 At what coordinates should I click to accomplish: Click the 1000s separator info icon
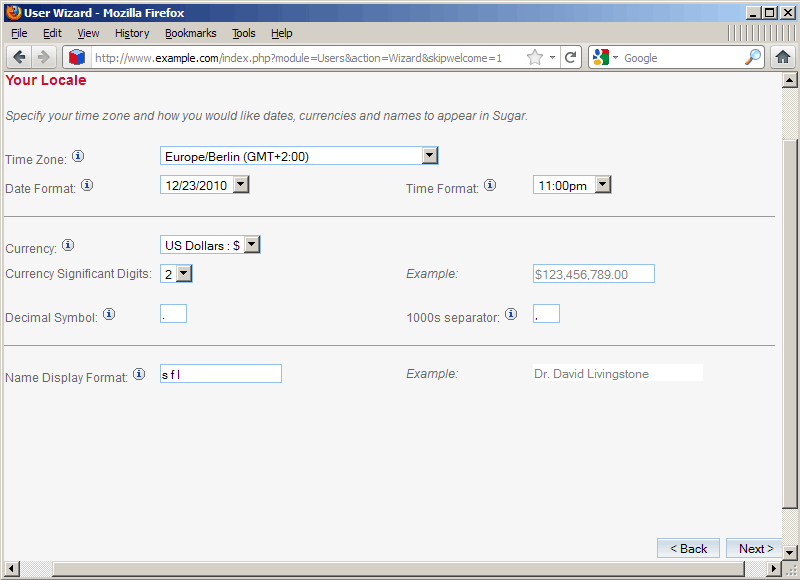click(x=511, y=314)
